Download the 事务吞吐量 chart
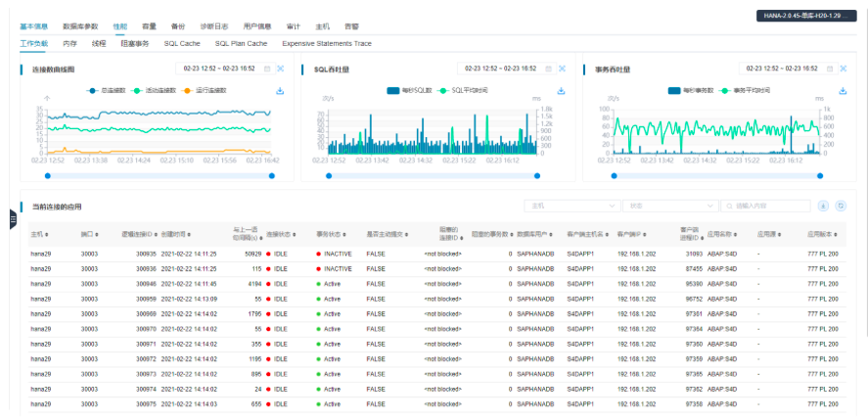The image size is (868, 420). click(x=843, y=91)
